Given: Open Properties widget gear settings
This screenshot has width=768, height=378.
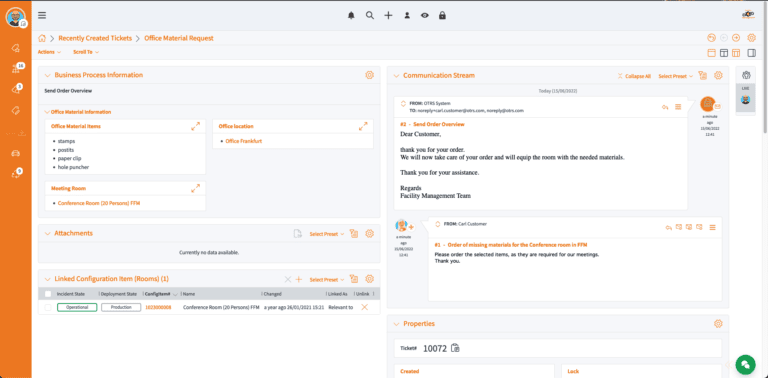Looking at the screenshot, I should [719, 324].
